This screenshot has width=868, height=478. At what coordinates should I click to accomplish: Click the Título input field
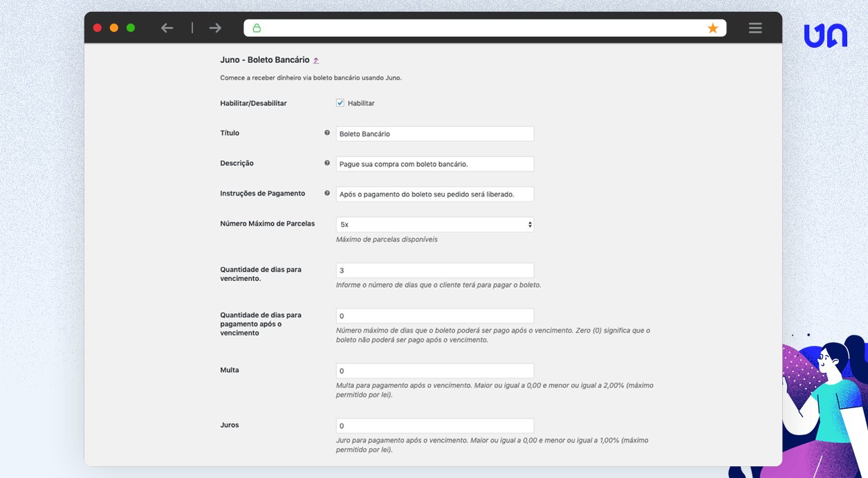[x=435, y=134]
